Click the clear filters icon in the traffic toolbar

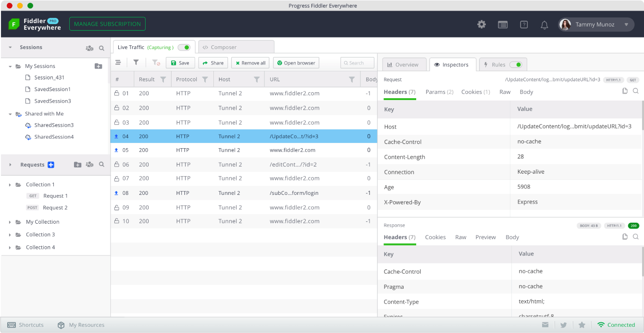156,63
